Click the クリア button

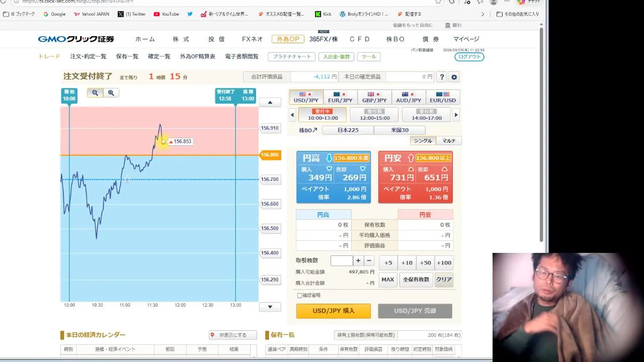[x=444, y=280]
